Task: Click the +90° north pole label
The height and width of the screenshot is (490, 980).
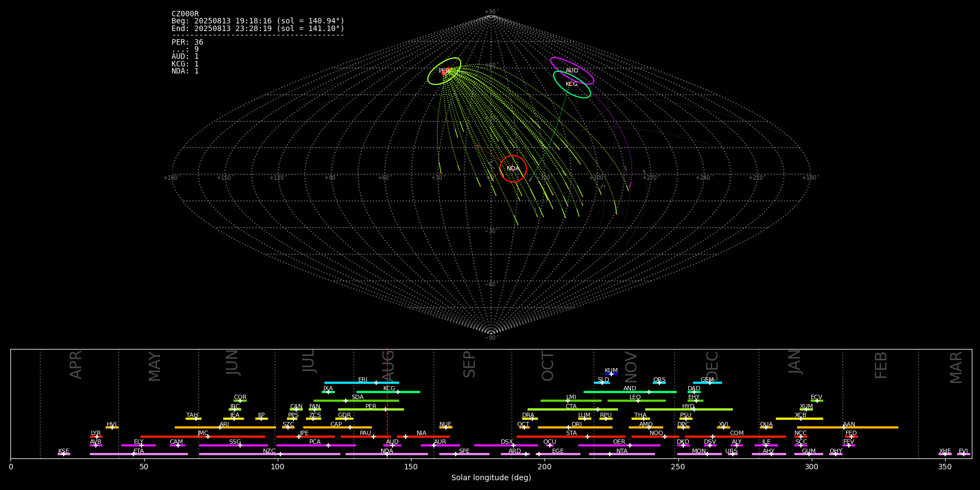Action: pos(491,12)
